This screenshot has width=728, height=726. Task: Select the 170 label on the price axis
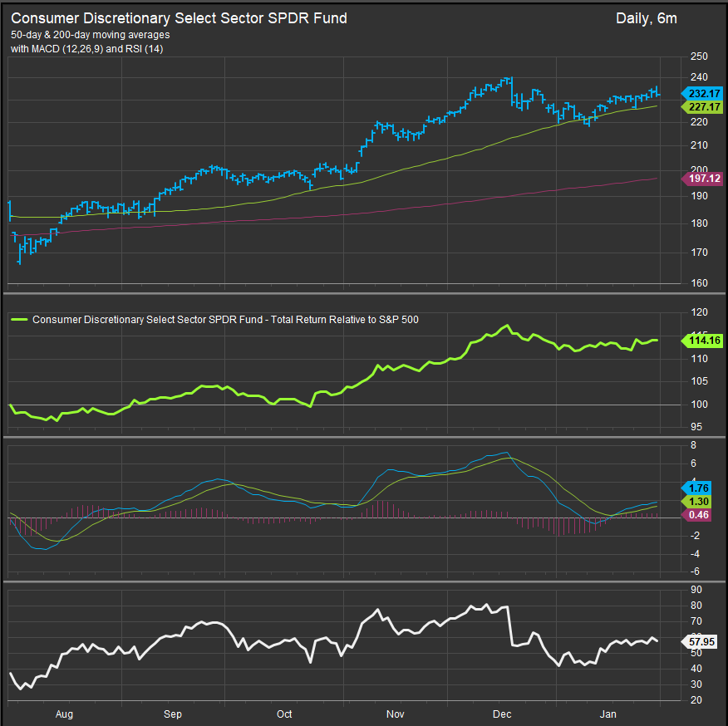(x=699, y=252)
